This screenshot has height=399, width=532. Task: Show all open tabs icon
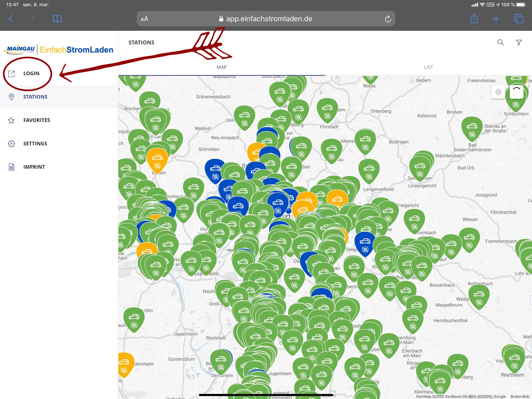(519, 19)
